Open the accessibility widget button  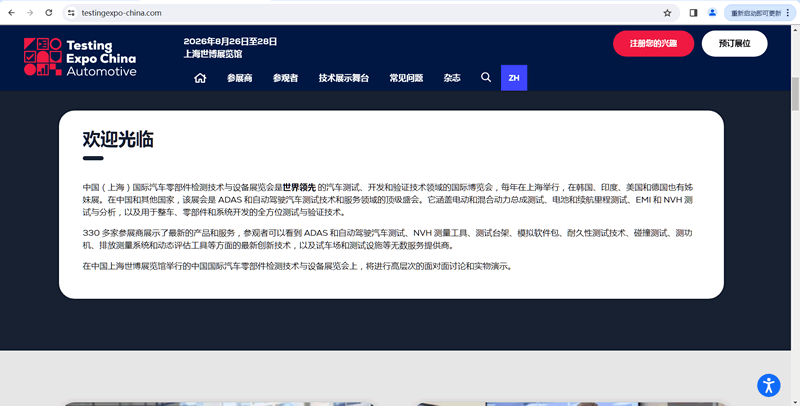pyautogui.click(x=768, y=385)
